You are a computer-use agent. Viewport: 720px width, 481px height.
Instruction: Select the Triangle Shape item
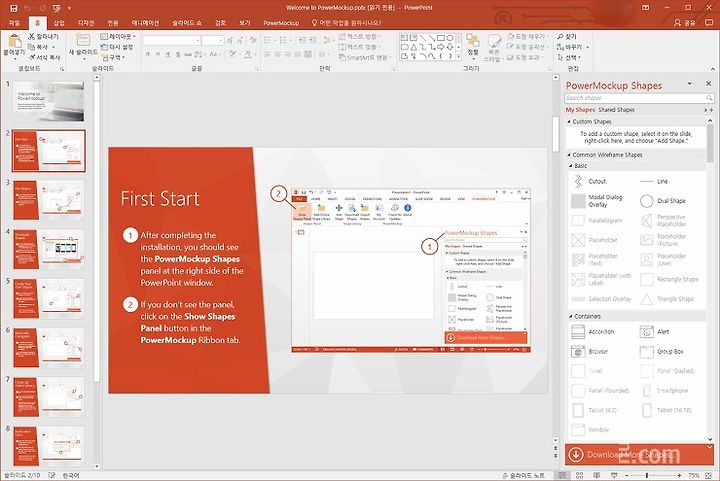coord(667,299)
